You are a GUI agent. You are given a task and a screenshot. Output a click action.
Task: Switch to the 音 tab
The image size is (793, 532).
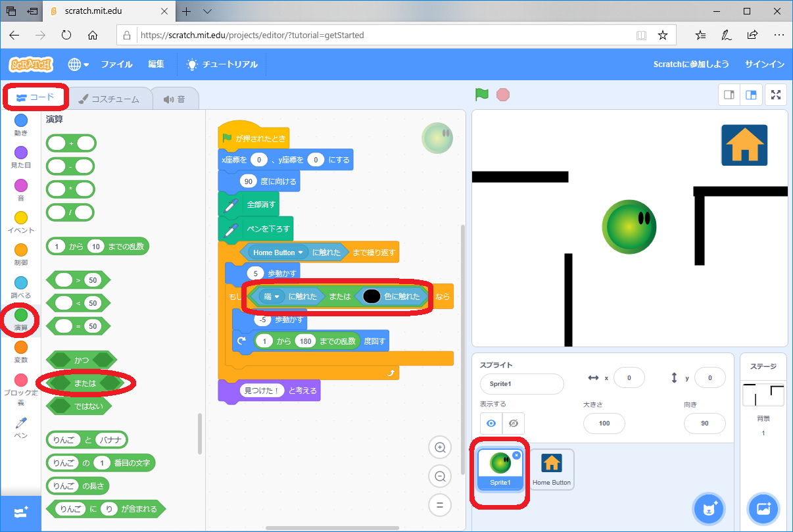[175, 99]
